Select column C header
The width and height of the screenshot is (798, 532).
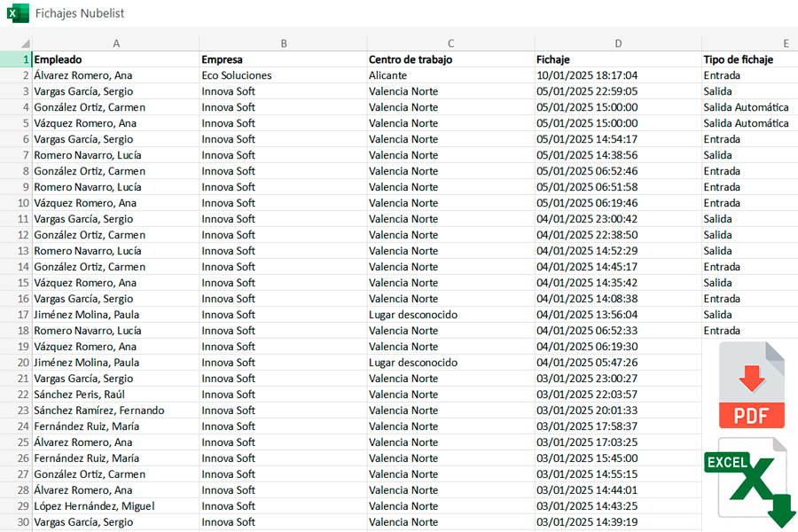(x=450, y=43)
